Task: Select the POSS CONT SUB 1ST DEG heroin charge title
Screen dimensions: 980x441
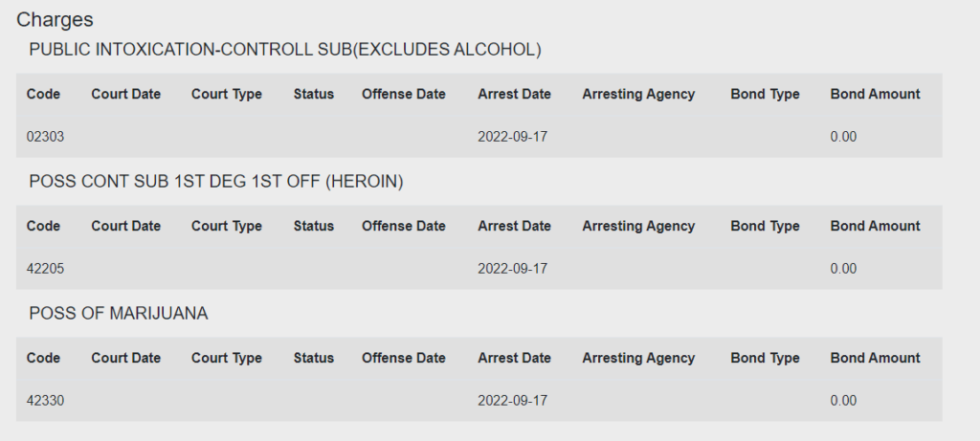Action: point(216,181)
